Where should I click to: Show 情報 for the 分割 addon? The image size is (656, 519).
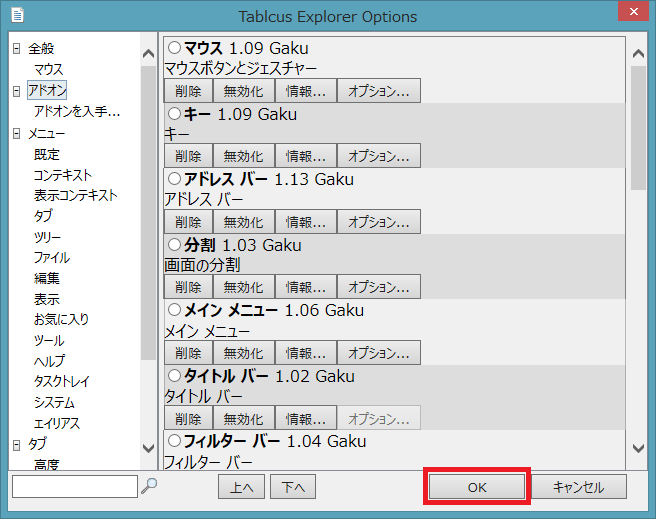[x=305, y=287]
